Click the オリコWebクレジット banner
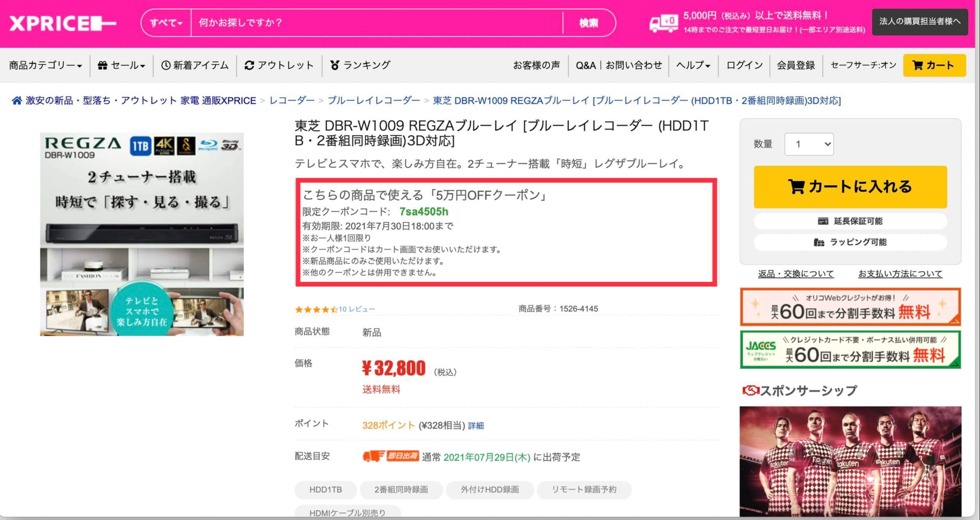 point(850,307)
